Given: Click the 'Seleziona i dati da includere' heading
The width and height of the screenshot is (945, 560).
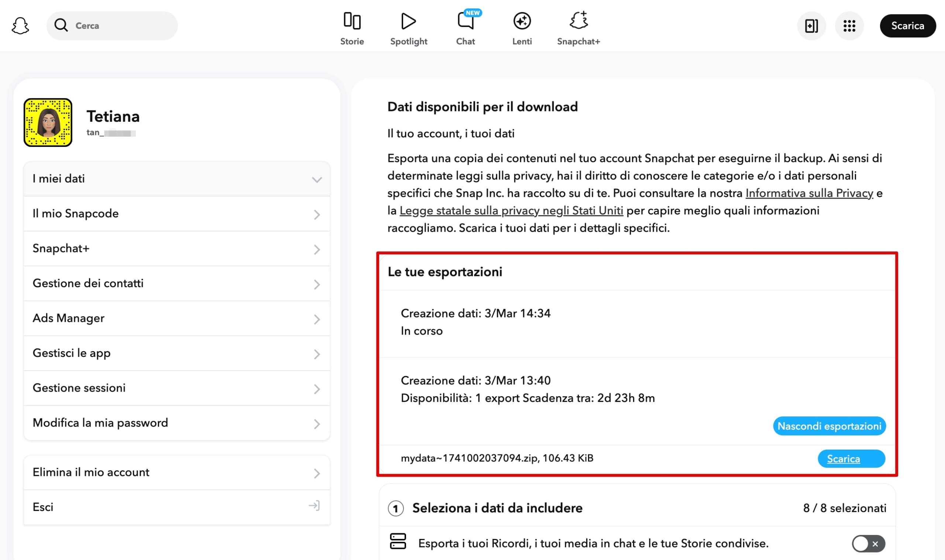Looking at the screenshot, I should [497, 508].
